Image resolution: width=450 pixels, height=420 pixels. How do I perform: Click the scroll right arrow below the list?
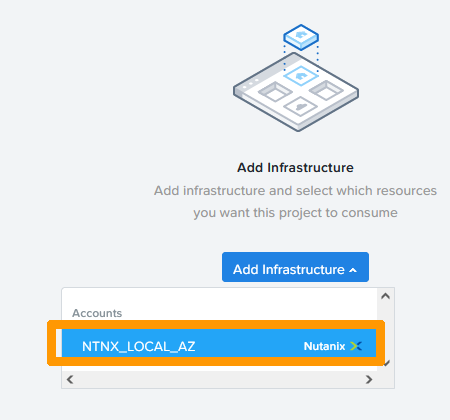tap(369, 379)
